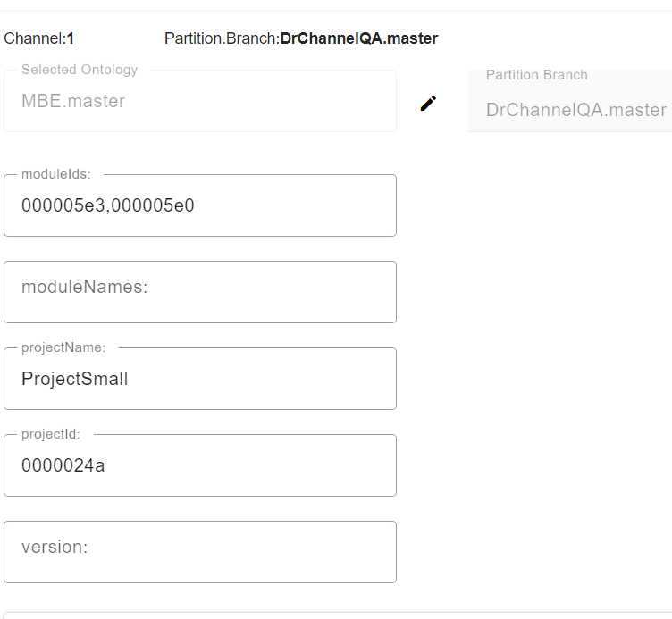Click the 'projectName:' floating label
The width and height of the screenshot is (672, 619).
[x=63, y=347]
